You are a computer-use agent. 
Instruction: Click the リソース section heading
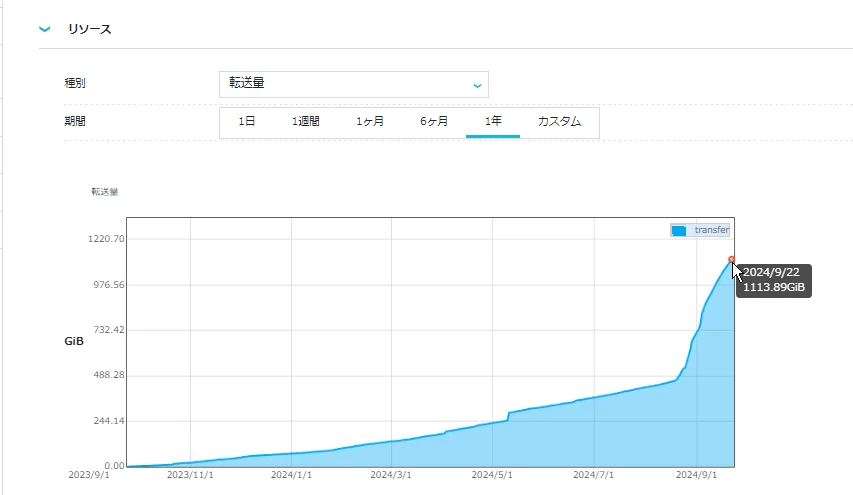tap(89, 30)
